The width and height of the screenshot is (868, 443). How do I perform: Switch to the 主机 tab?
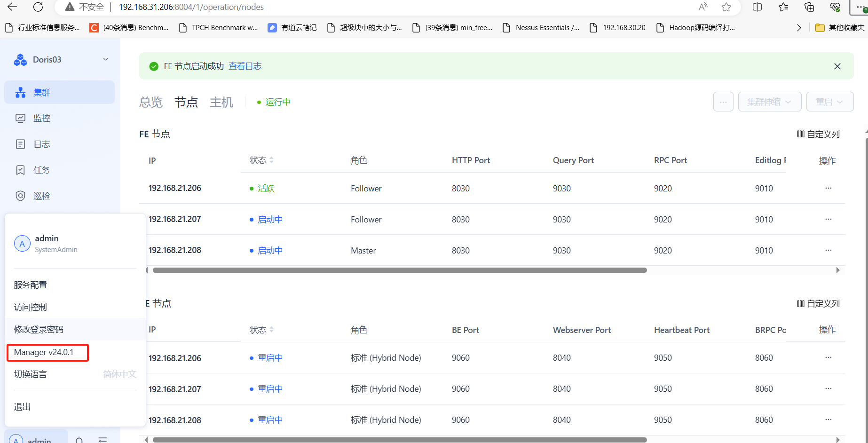click(x=221, y=102)
